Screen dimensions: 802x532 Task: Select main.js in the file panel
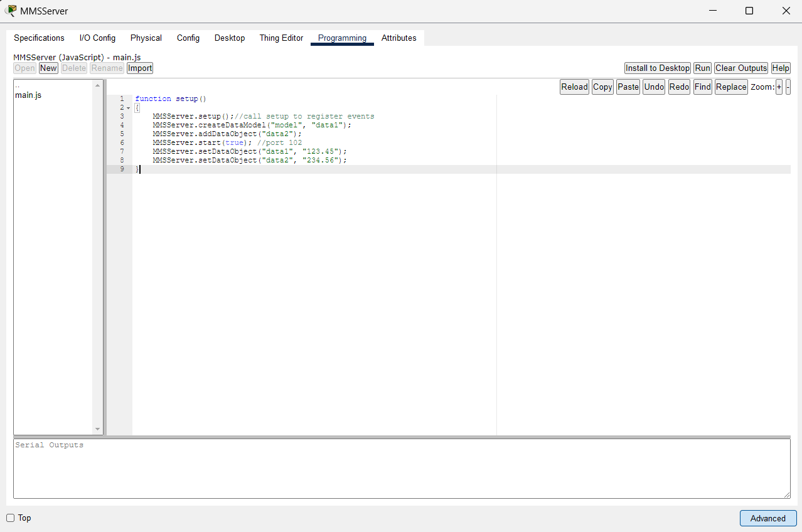coord(28,95)
